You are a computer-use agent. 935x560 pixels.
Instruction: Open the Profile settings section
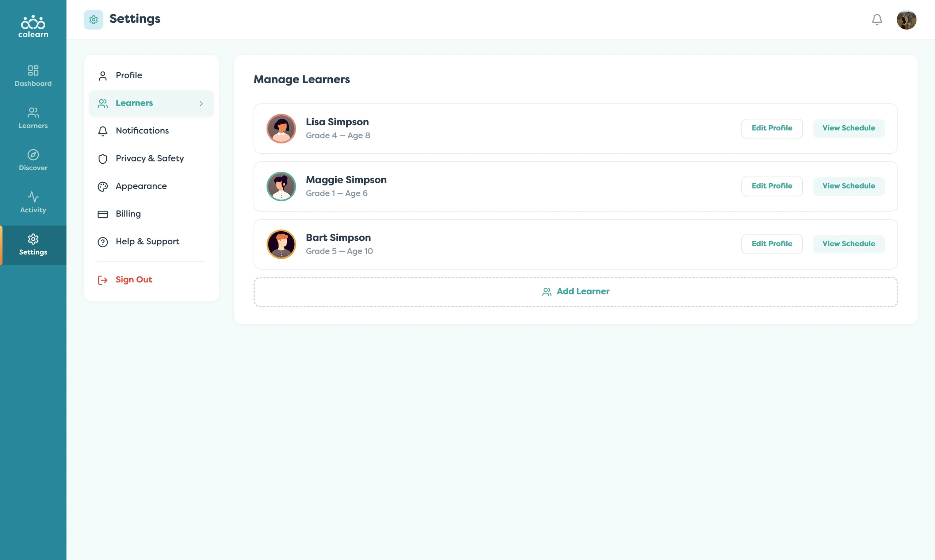tap(151, 76)
